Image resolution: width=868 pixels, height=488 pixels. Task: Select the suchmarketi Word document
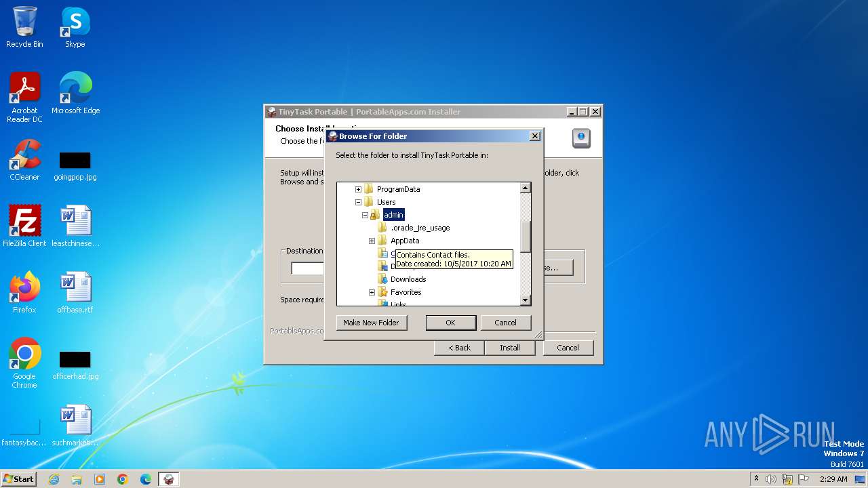pyautogui.click(x=75, y=426)
